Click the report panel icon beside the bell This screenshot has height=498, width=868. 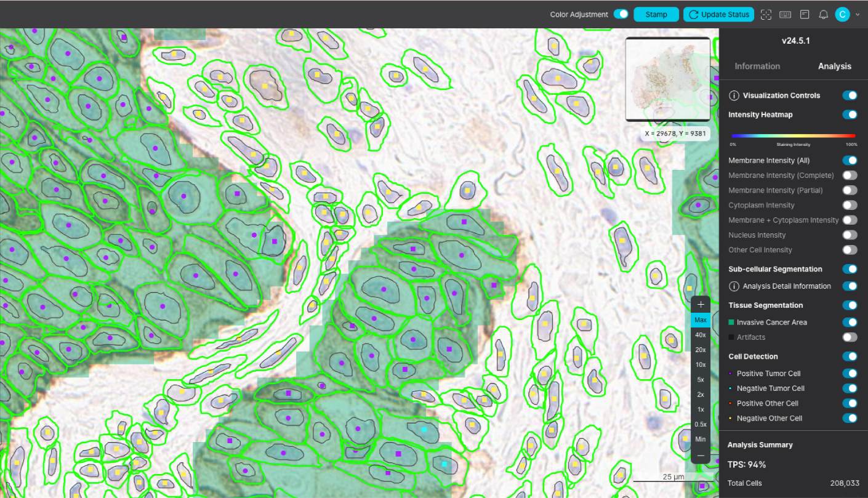[805, 14]
